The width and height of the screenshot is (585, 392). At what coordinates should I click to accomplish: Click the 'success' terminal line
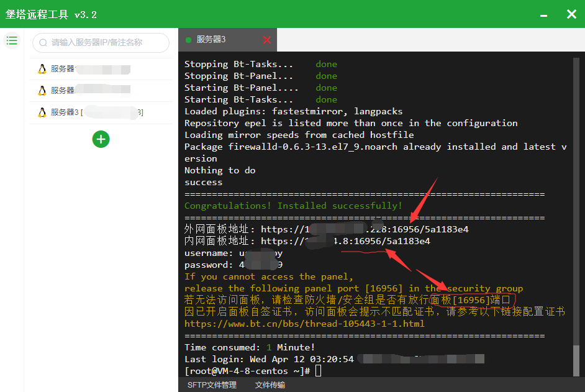coord(203,182)
